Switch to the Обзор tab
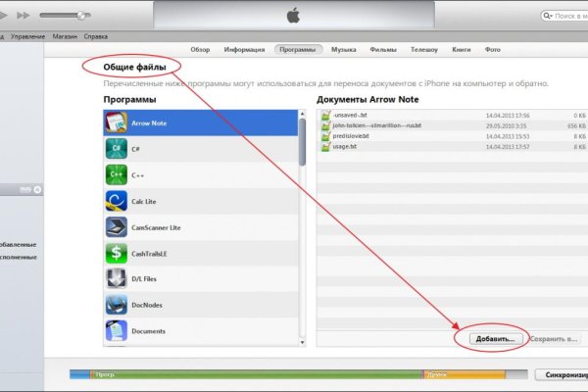The width and height of the screenshot is (588, 392). [200, 48]
